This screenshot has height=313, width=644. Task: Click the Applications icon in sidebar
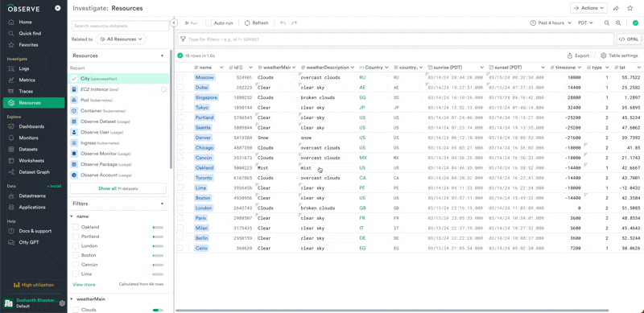pyautogui.click(x=11, y=208)
